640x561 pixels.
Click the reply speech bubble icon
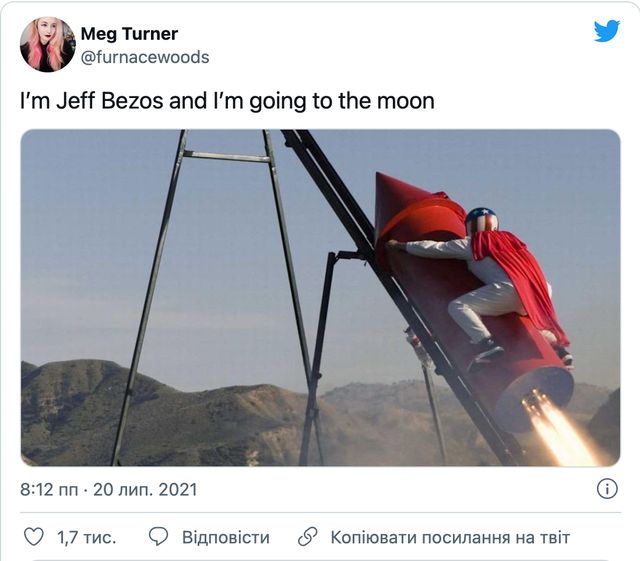coord(158,537)
